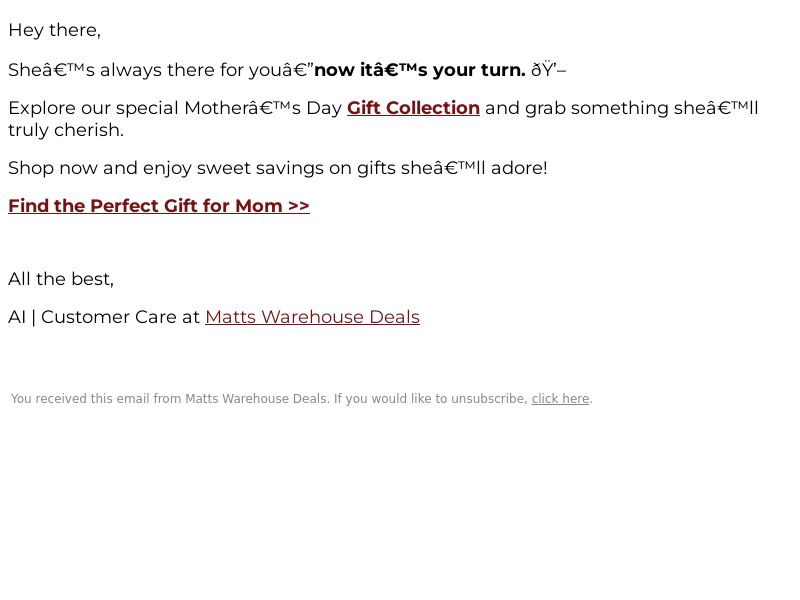Click the garbled emoji characters after 'turn.'
Viewport: 800px width, 600px height.
[x=548, y=70]
